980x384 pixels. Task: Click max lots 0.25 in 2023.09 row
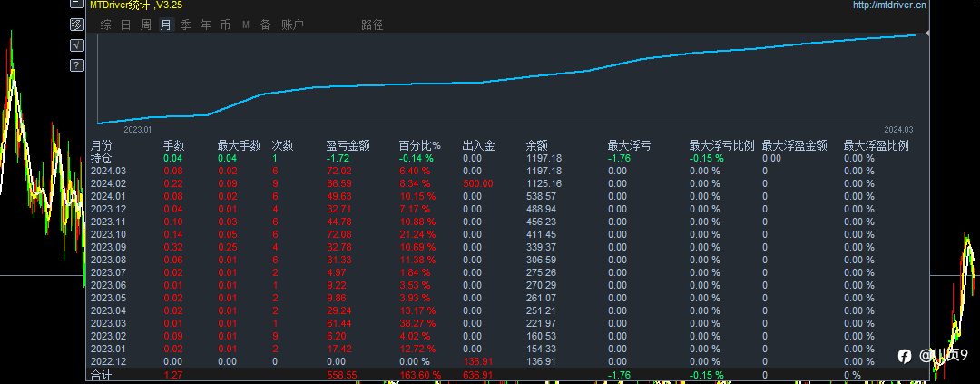[x=228, y=247]
